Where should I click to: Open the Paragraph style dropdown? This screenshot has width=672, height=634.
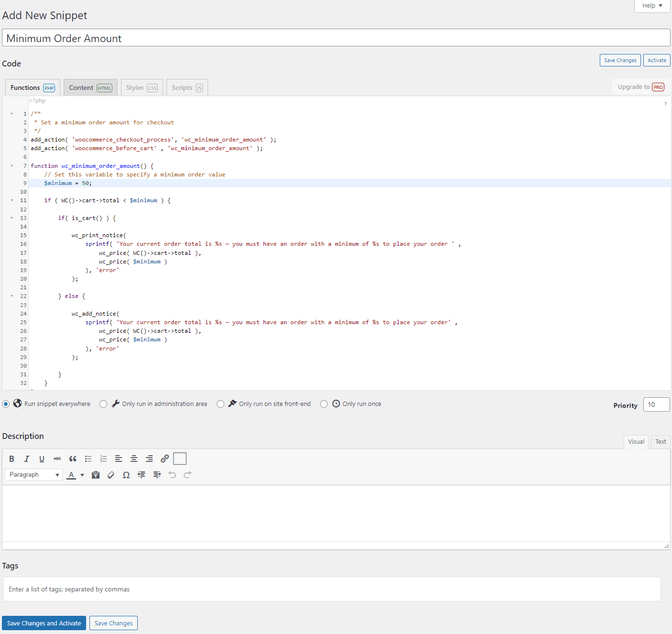point(33,474)
